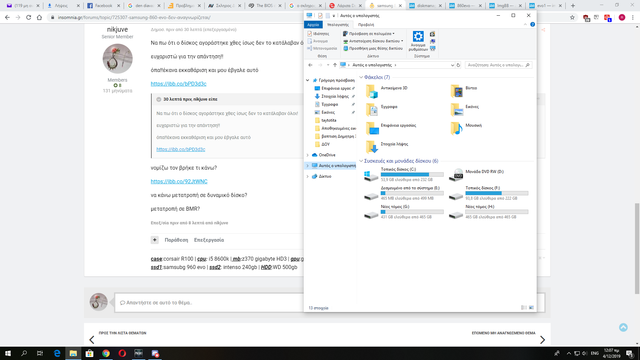Screen dimensions: 640x360
Task: Open the Αντιστοίχιση δίσκου δικτύου dropdown
Action: (x=373, y=41)
